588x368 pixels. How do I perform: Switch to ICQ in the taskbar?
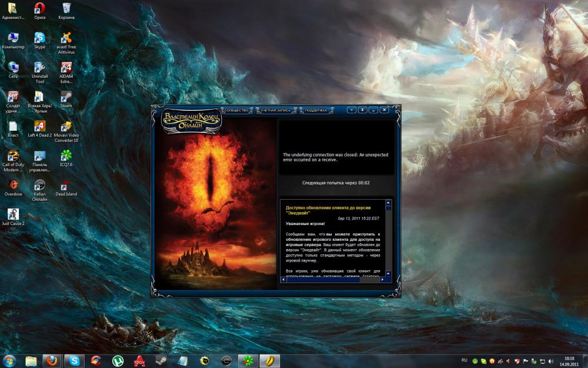(x=248, y=361)
